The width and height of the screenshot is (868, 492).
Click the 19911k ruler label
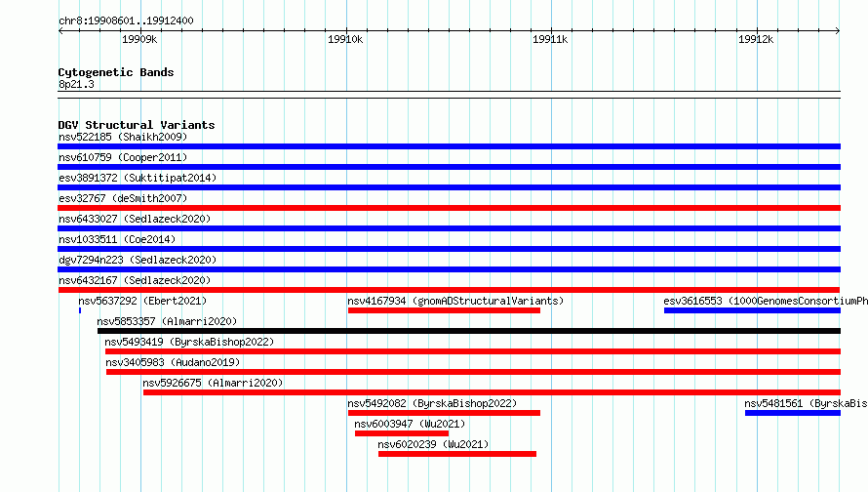pos(550,39)
